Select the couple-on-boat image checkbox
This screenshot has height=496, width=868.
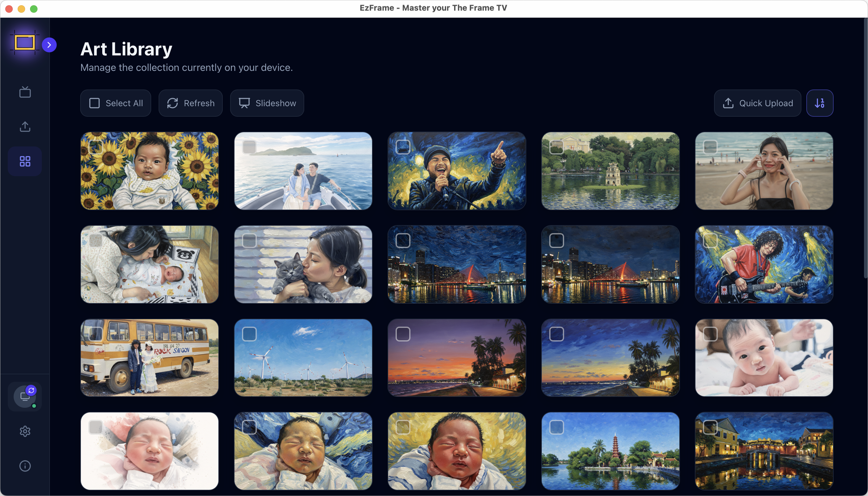(x=249, y=147)
